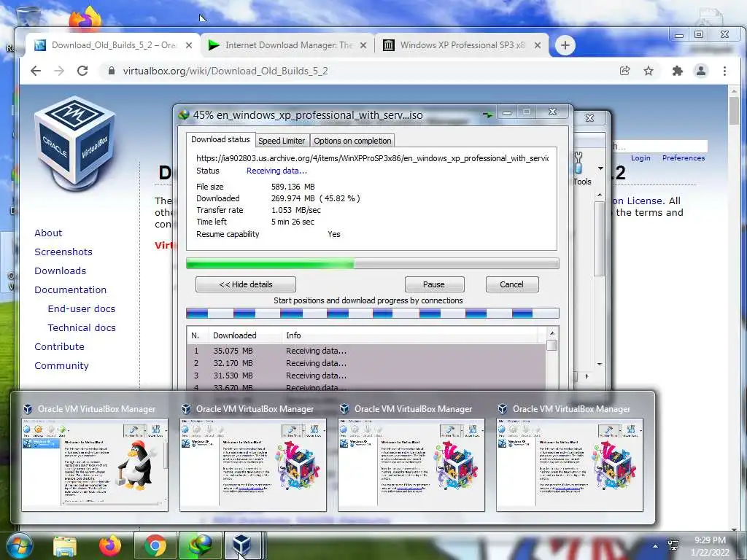Close the Internet Download Manager tab

pyautogui.click(x=363, y=45)
